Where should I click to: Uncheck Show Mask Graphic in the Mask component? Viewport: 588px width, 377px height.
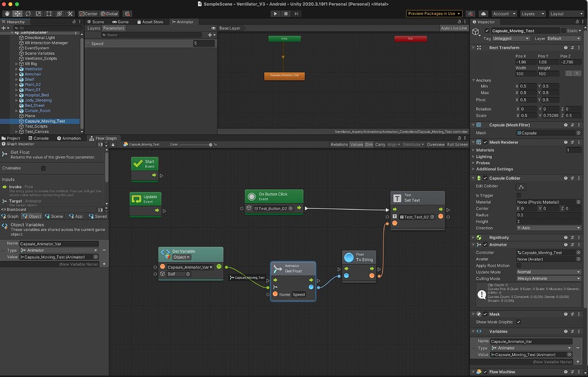pos(519,322)
